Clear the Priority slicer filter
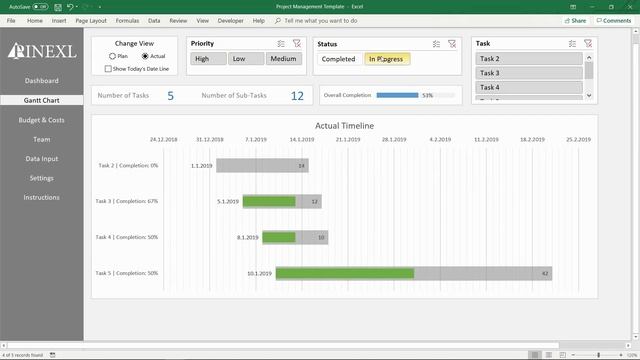The width and height of the screenshot is (640, 360). (x=297, y=43)
